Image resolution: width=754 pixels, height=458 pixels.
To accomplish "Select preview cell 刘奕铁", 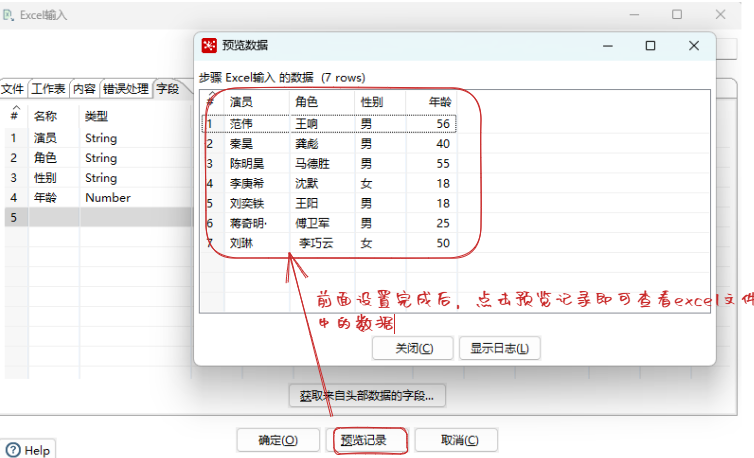I will click(247, 204).
